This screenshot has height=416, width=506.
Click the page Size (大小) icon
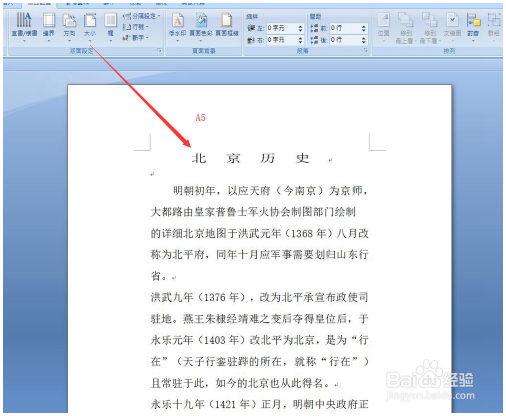90,27
